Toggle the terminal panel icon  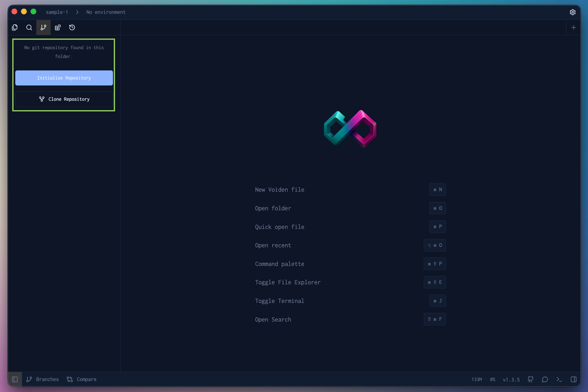tap(559, 379)
